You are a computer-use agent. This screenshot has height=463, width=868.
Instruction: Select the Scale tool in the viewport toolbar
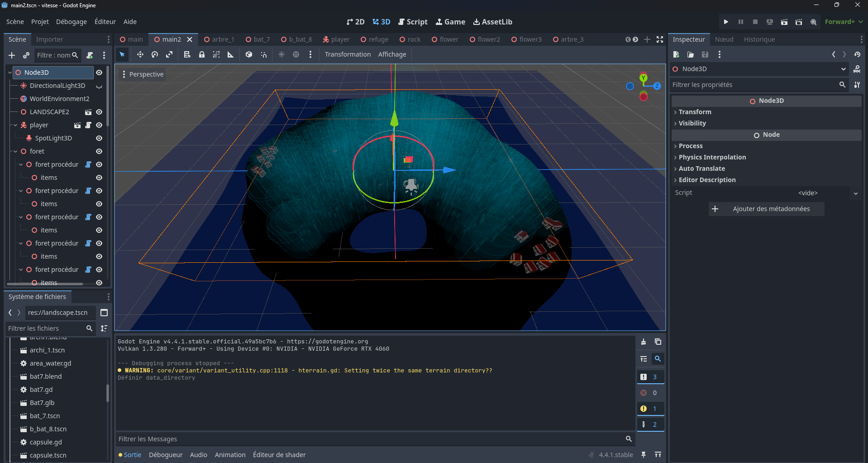[169, 54]
